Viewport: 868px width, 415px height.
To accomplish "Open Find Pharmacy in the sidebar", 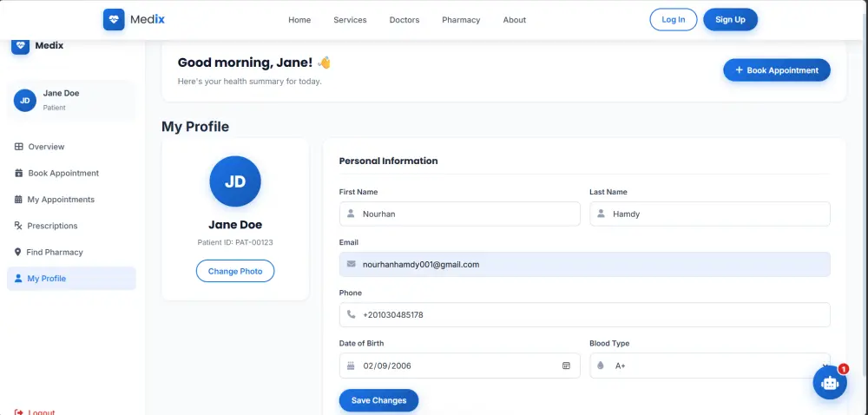I will [71, 252].
